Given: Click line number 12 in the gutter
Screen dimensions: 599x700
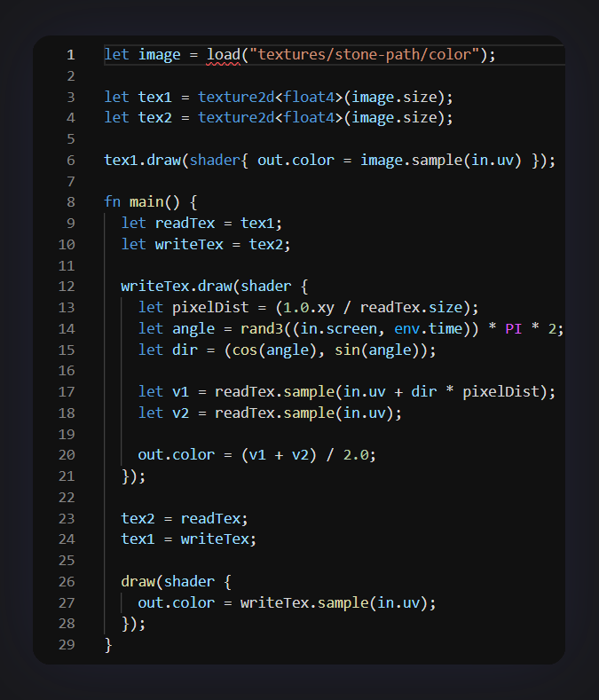Looking at the screenshot, I should (x=67, y=287).
